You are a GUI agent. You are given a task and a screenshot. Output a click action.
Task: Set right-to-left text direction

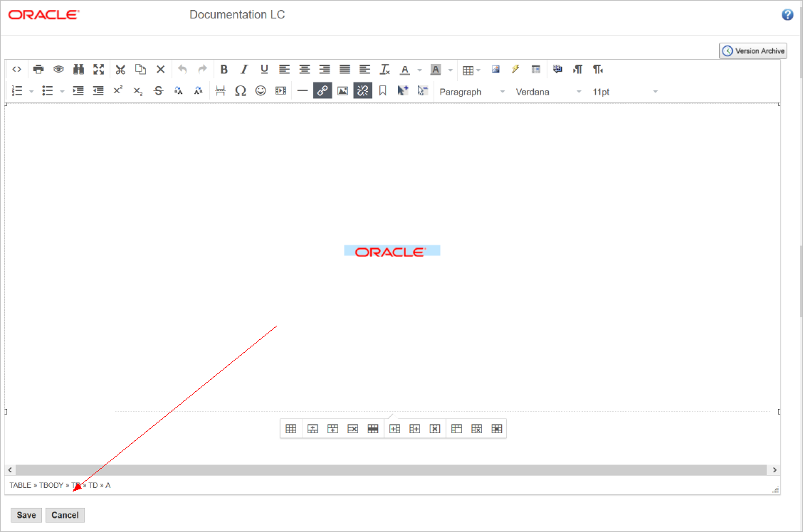click(x=598, y=70)
